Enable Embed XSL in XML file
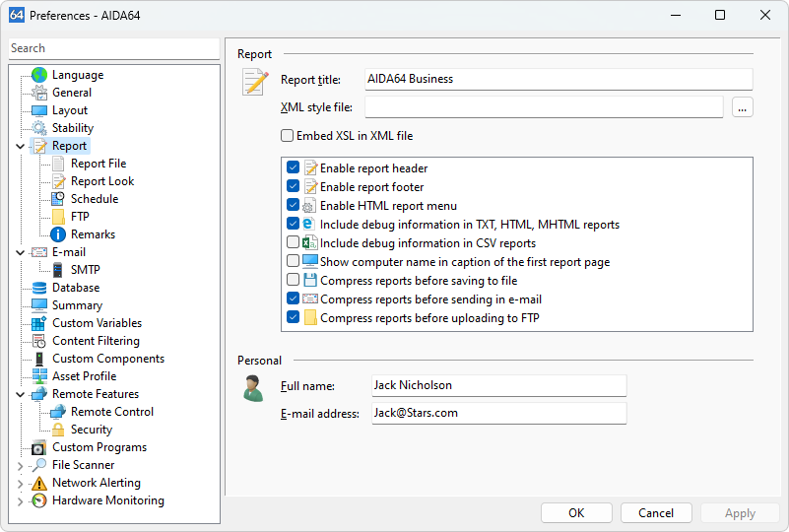789x532 pixels. point(287,136)
